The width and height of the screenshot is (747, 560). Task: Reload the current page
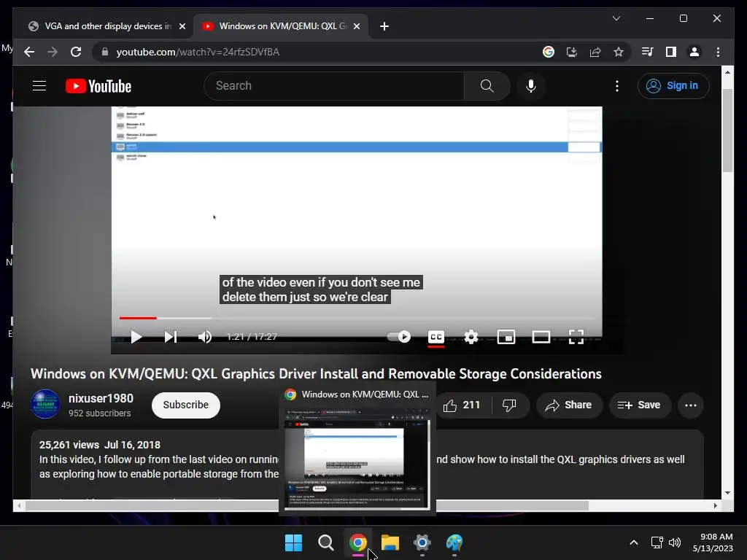click(x=76, y=52)
